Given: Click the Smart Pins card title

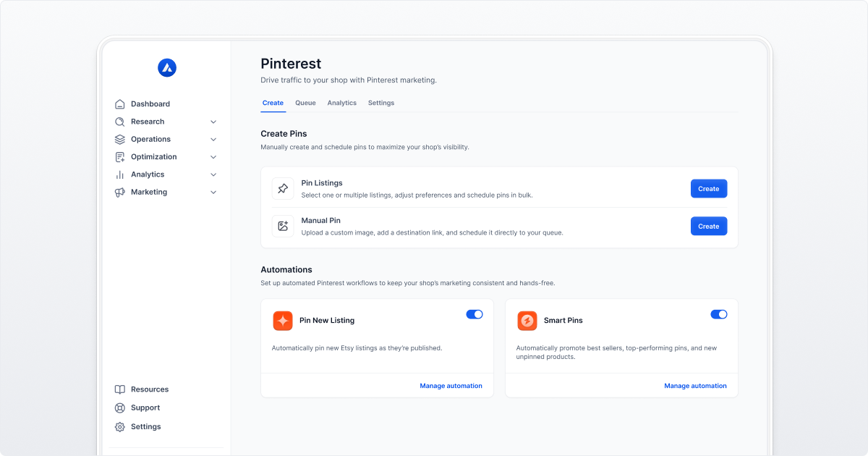Looking at the screenshot, I should pos(563,321).
